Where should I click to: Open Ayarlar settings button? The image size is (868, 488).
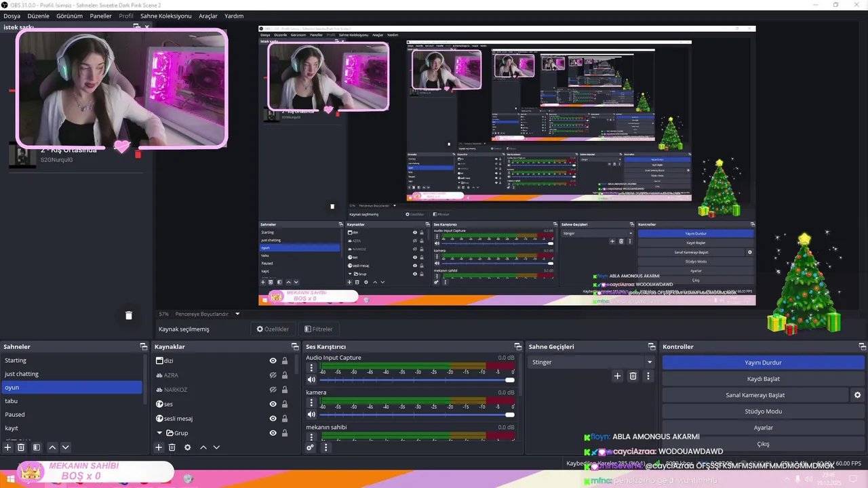point(764,428)
